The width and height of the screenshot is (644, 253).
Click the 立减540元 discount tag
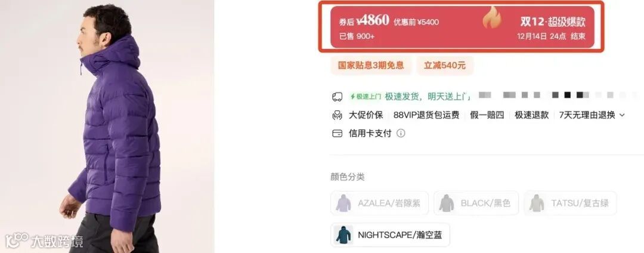coord(445,65)
